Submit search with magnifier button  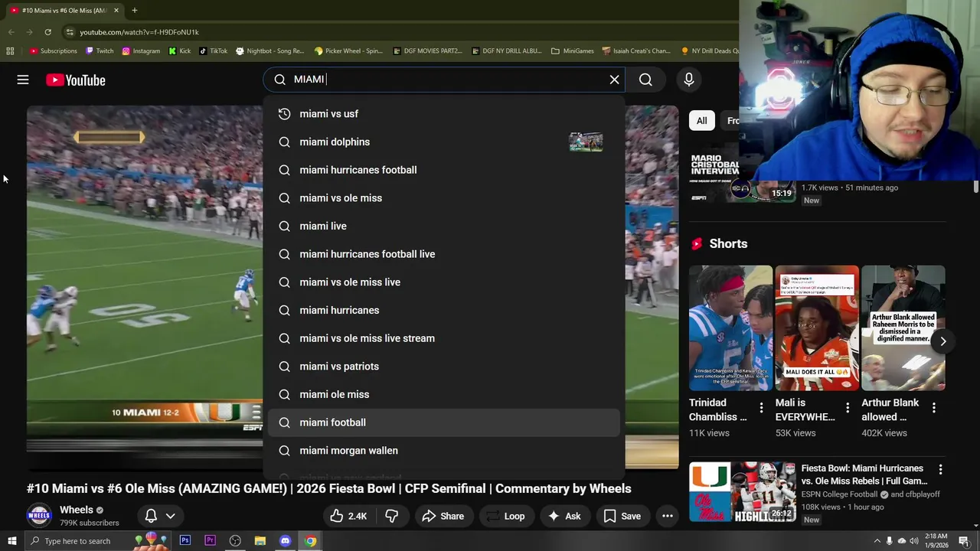[x=645, y=80]
